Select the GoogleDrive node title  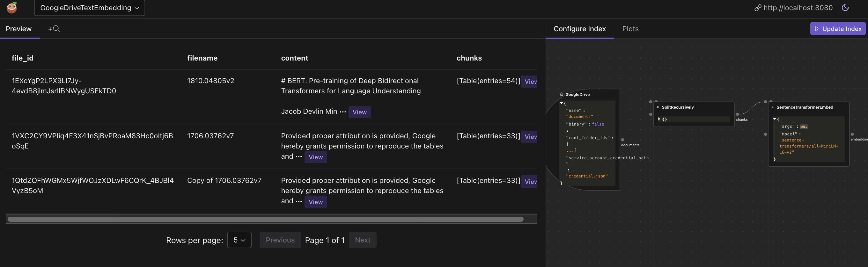[577, 95]
